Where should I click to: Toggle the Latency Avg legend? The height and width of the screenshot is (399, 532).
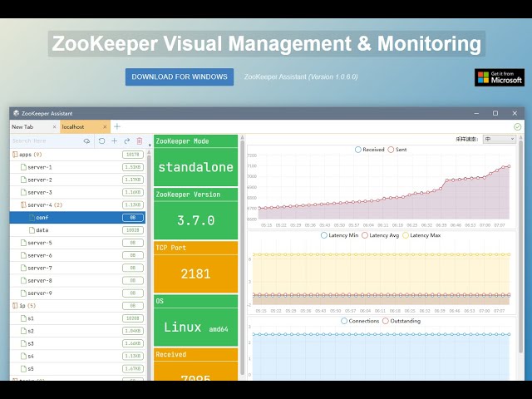[x=381, y=235]
